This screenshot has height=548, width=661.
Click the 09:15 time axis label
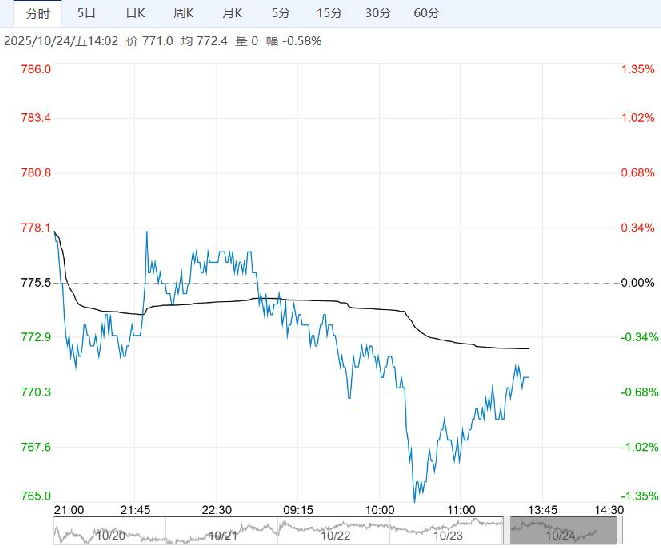tap(299, 509)
